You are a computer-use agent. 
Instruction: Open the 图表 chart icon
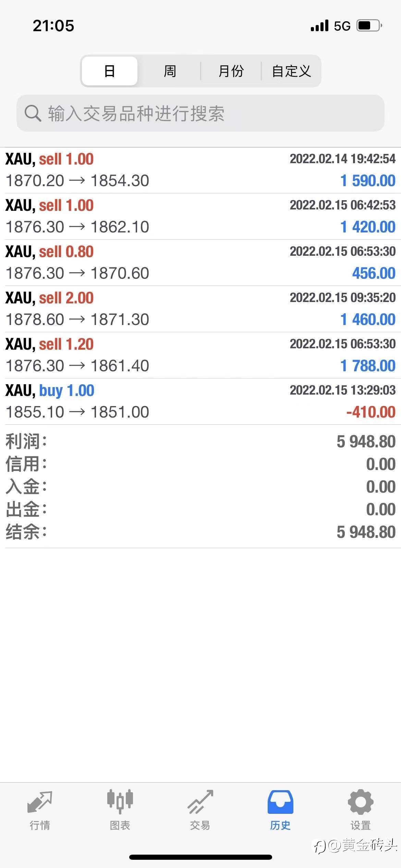click(x=120, y=802)
